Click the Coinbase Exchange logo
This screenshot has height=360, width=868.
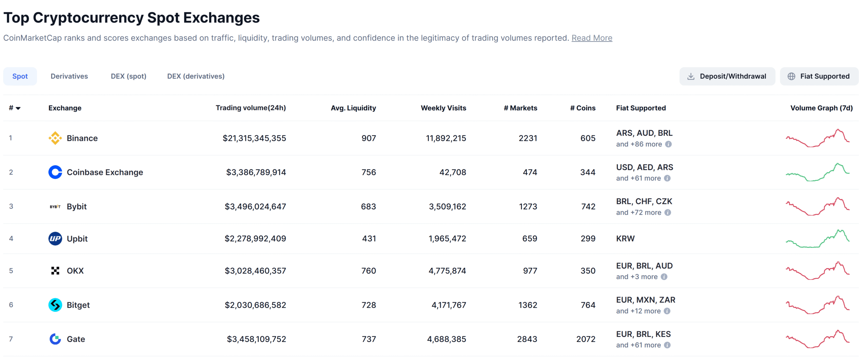point(55,172)
